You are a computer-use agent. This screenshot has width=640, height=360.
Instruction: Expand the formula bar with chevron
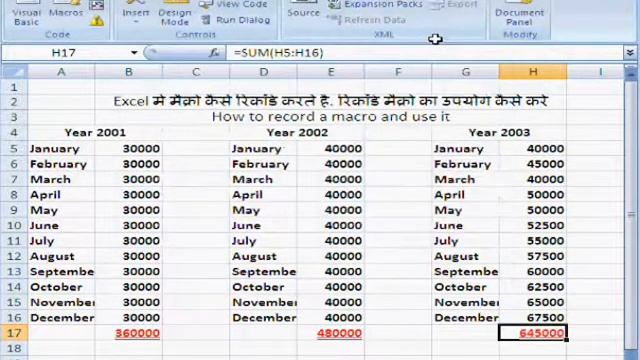coord(630,53)
